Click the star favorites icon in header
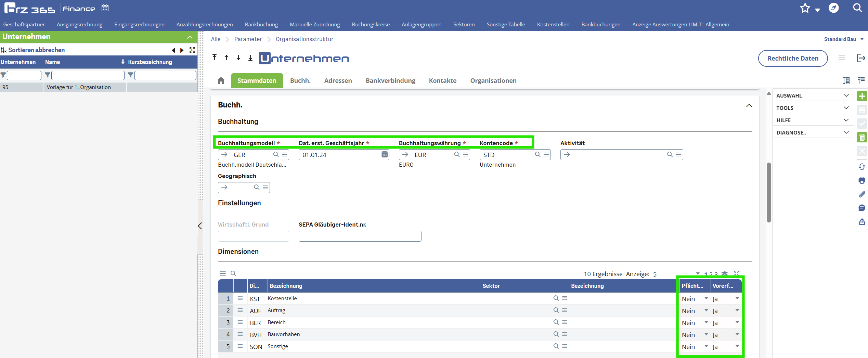The height and width of the screenshot is (358, 868). [805, 8]
